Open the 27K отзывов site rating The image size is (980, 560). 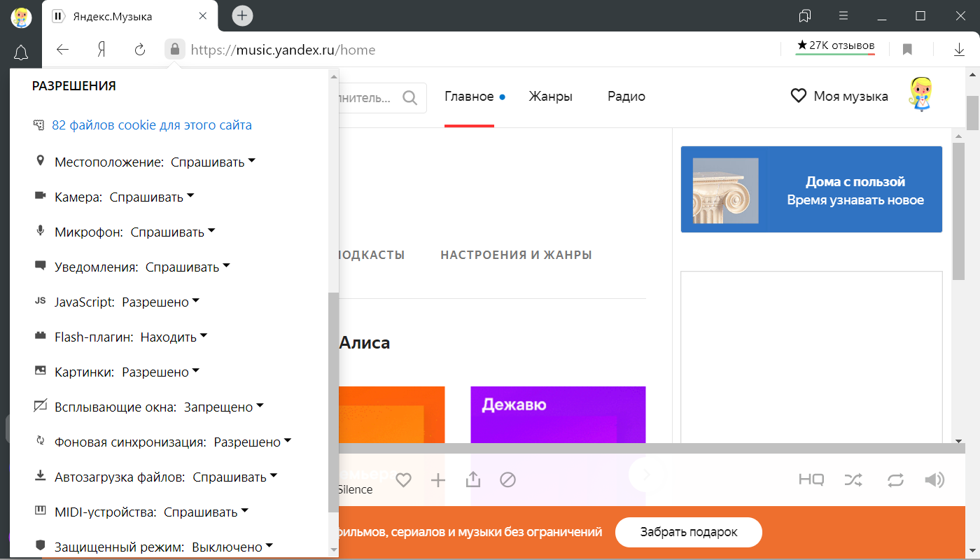(835, 46)
